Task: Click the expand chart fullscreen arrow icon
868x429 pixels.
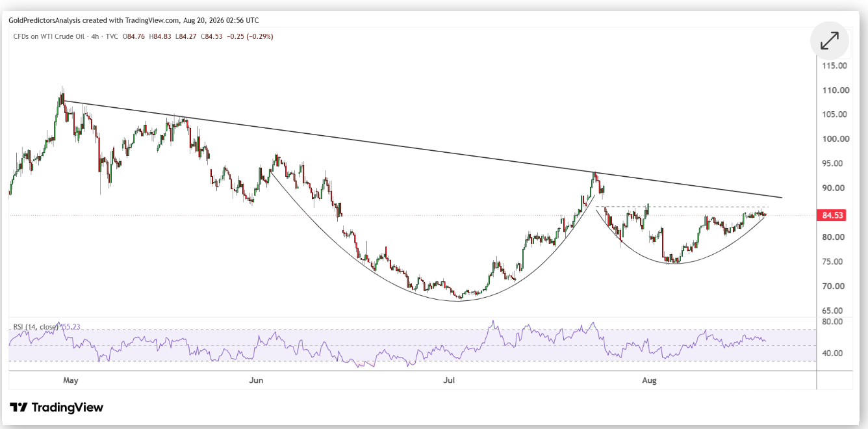Action: (829, 41)
